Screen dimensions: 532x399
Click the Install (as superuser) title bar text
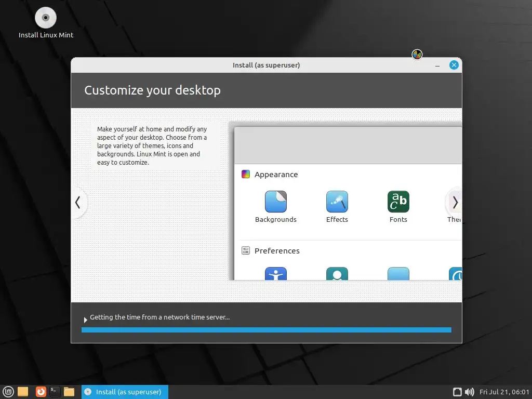tap(267, 65)
